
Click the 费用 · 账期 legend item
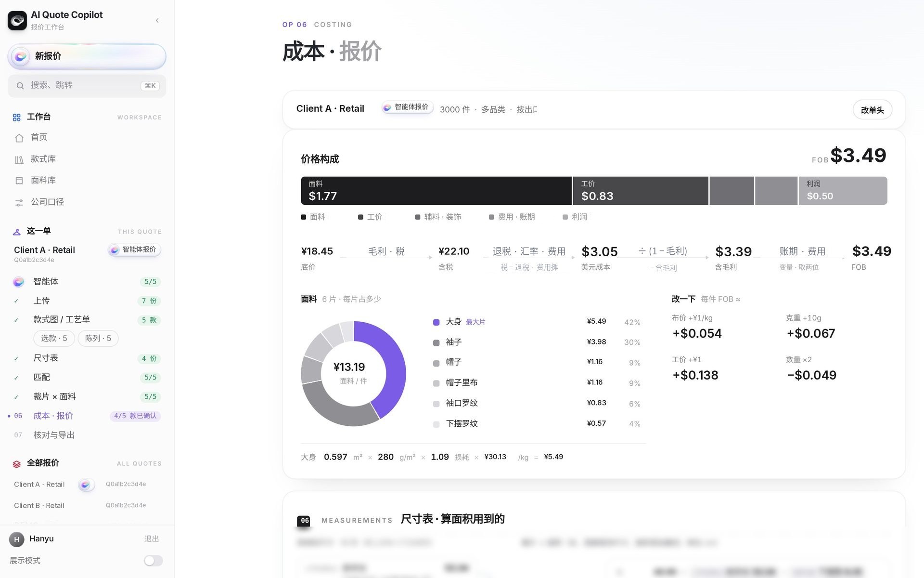[x=512, y=217]
